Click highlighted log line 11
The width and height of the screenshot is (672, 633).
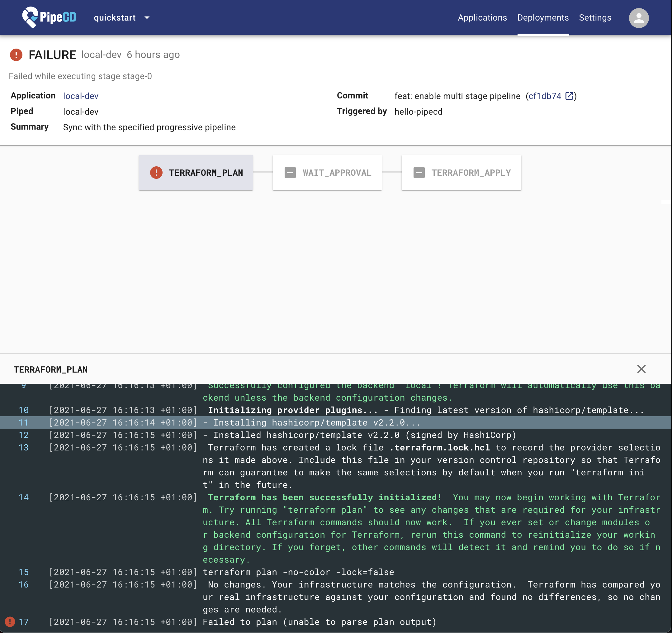pyautogui.click(x=311, y=422)
